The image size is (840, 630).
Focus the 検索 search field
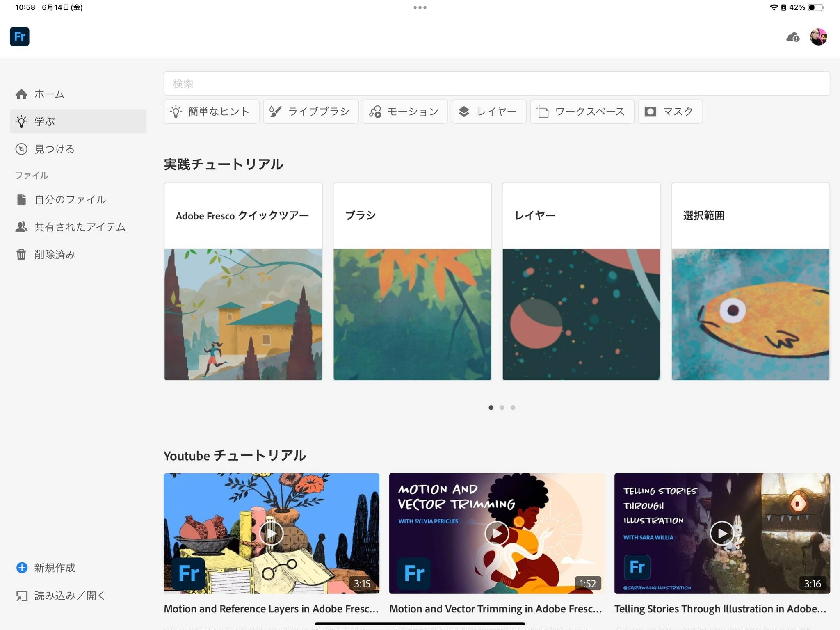click(497, 84)
